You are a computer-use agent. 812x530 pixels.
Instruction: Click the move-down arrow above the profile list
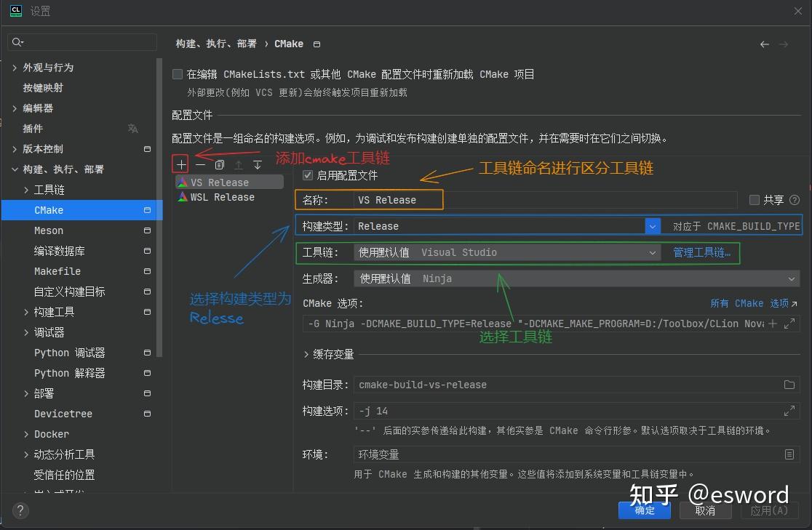256,165
